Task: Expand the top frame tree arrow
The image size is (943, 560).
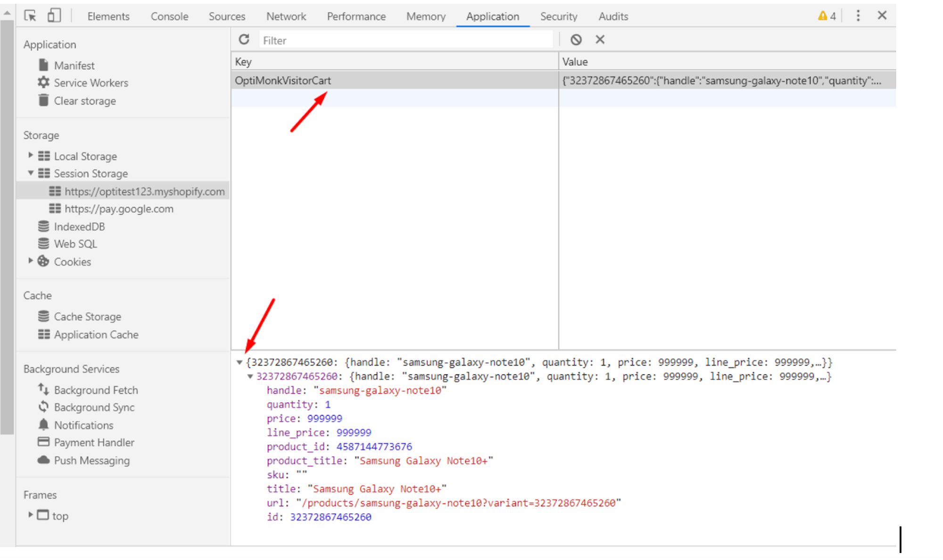Action: coord(31,515)
